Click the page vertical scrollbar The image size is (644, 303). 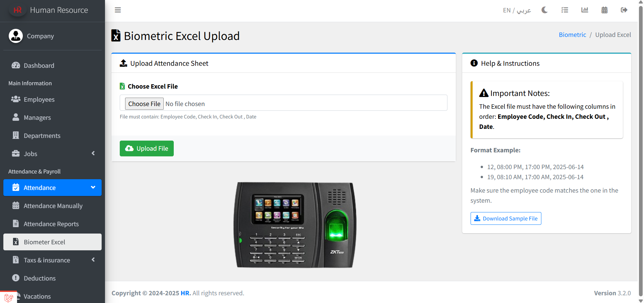pyautogui.click(x=641, y=151)
